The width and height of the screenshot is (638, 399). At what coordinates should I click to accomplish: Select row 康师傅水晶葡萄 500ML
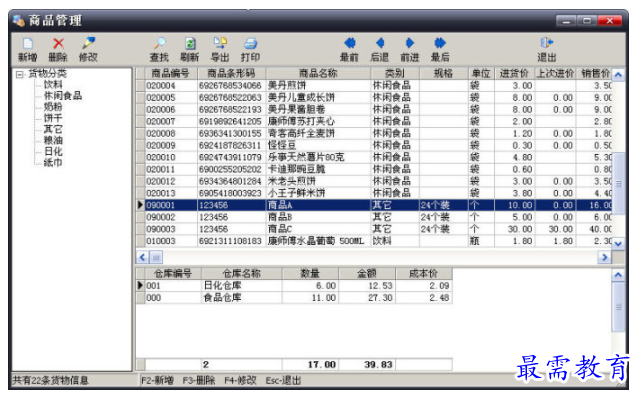[374, 241]
